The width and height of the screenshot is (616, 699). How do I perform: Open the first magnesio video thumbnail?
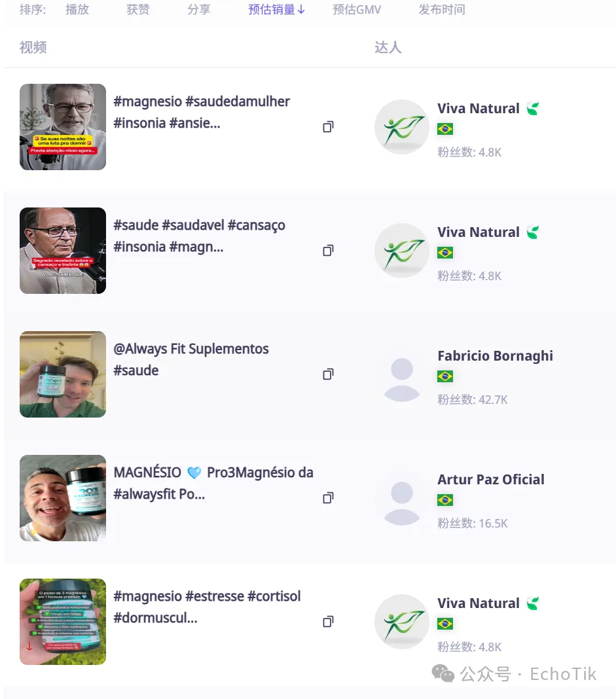click(63, 127)
